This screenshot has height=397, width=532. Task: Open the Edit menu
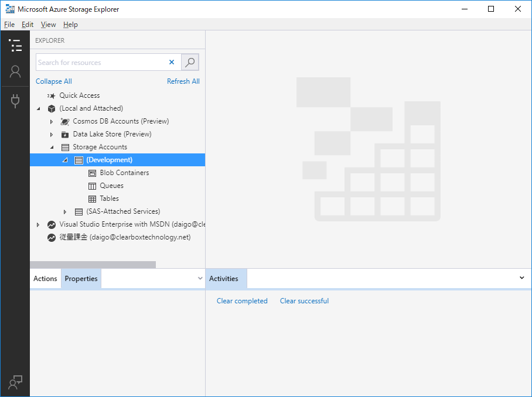pos(28,25)
